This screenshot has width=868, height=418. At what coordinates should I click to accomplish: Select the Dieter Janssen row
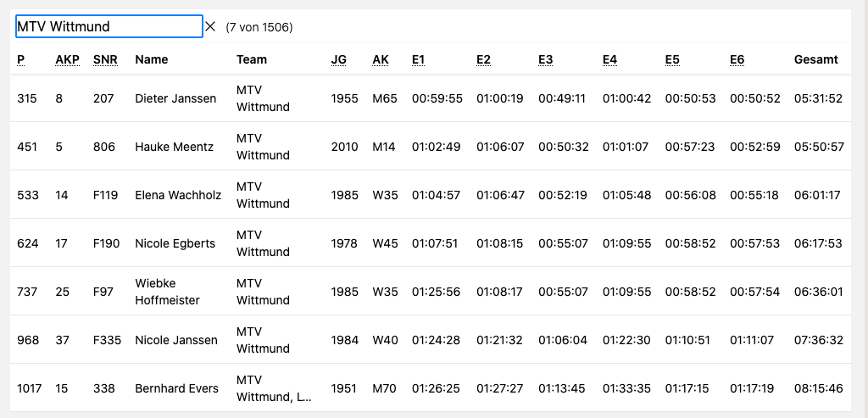[x=175, y=98]
